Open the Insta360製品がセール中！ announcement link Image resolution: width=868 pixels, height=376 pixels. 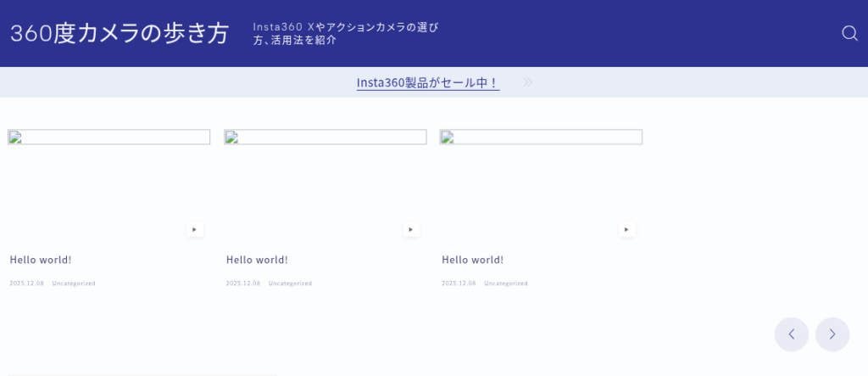click(x=427, y=82)
